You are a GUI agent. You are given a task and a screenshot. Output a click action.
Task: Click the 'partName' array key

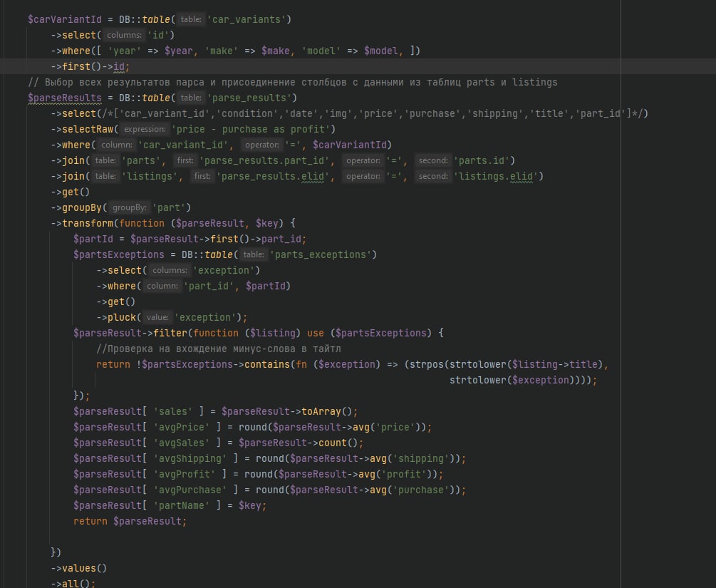click(x=181, y=505)
